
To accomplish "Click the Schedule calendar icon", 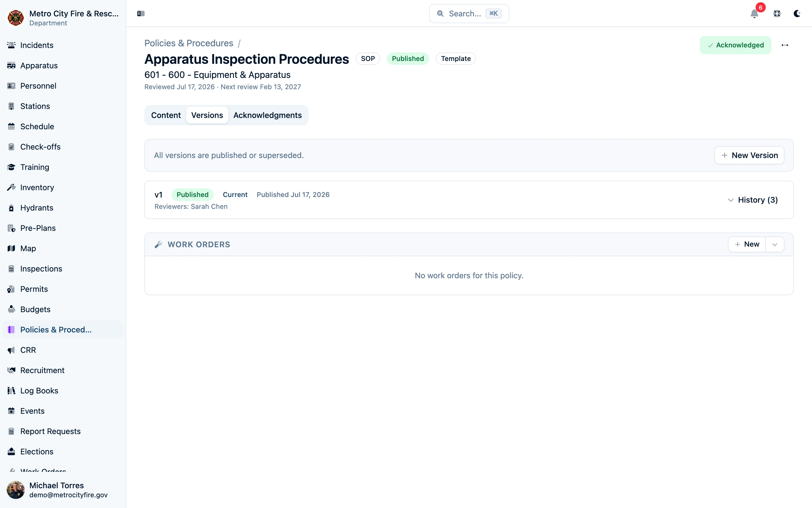I will 11,126.
